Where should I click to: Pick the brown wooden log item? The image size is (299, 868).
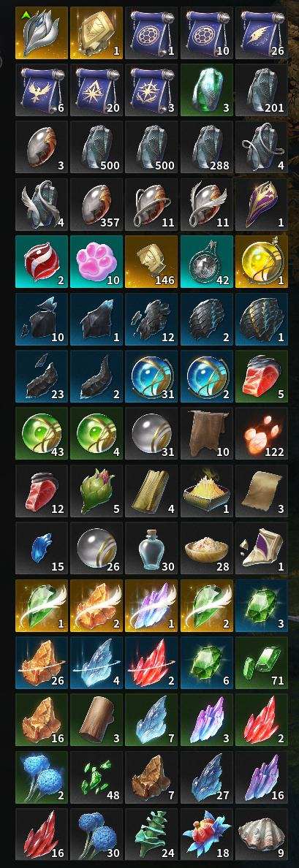(96, 720)
